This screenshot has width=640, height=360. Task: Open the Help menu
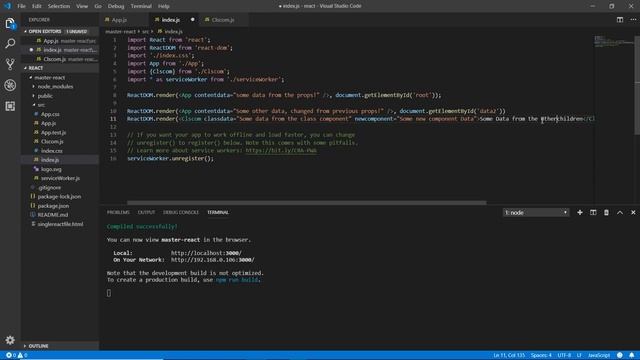[x=164, y=6]
